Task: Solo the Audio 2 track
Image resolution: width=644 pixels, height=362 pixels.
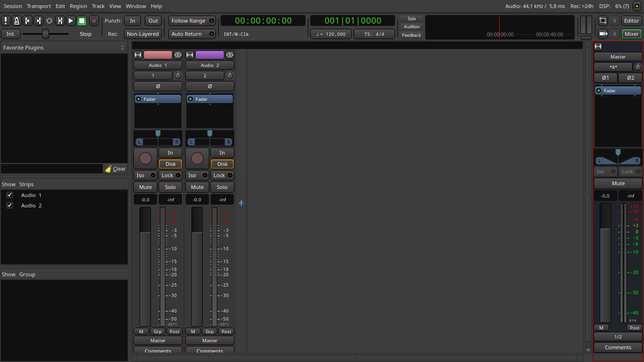Action: [x=222, y=187]
